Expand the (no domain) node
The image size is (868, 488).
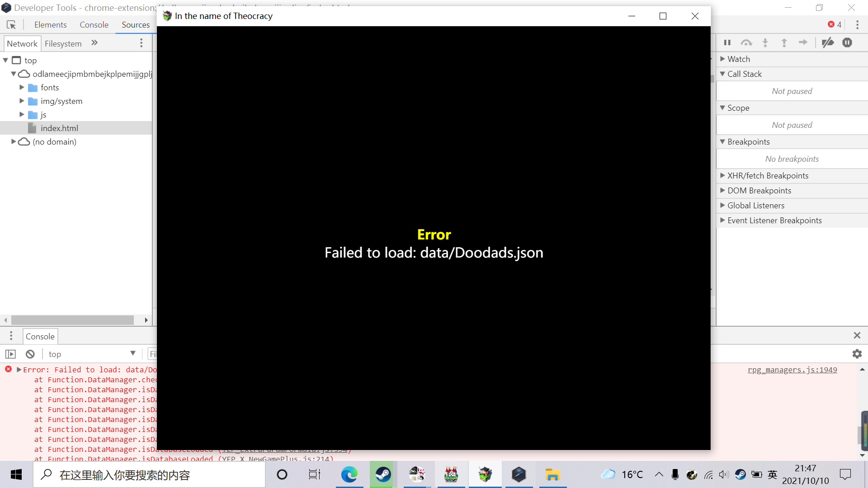(x=14, y=141)
